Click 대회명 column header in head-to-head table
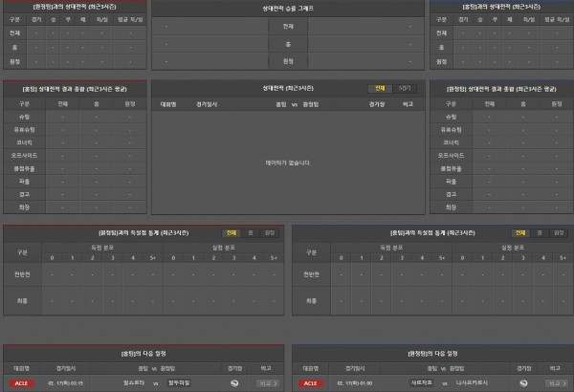The image size is (574, 392). [168, 101]
